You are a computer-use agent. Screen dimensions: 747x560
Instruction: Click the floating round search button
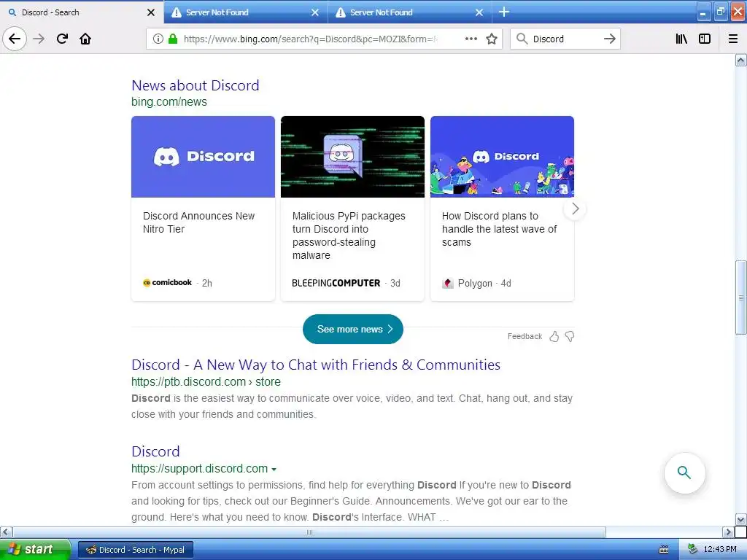684,472
